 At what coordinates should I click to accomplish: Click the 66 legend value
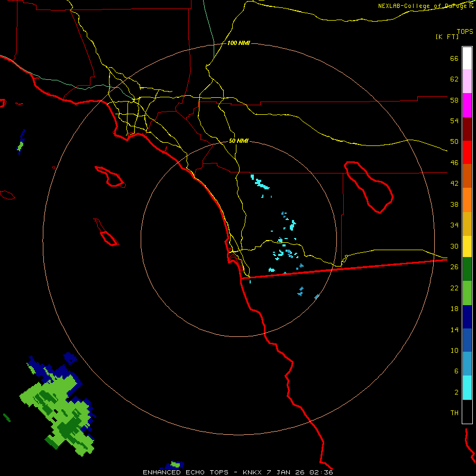coord(454,58)
